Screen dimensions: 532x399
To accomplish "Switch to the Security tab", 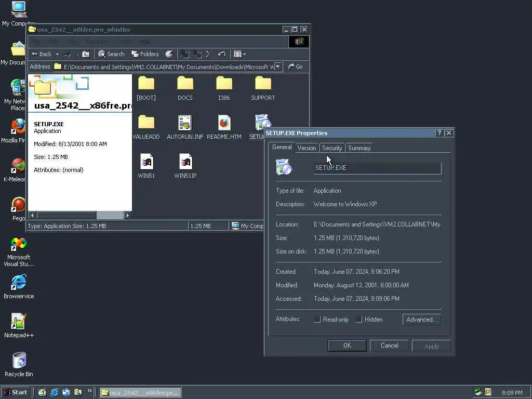I will pyautogui.click(x=332, y=148).
